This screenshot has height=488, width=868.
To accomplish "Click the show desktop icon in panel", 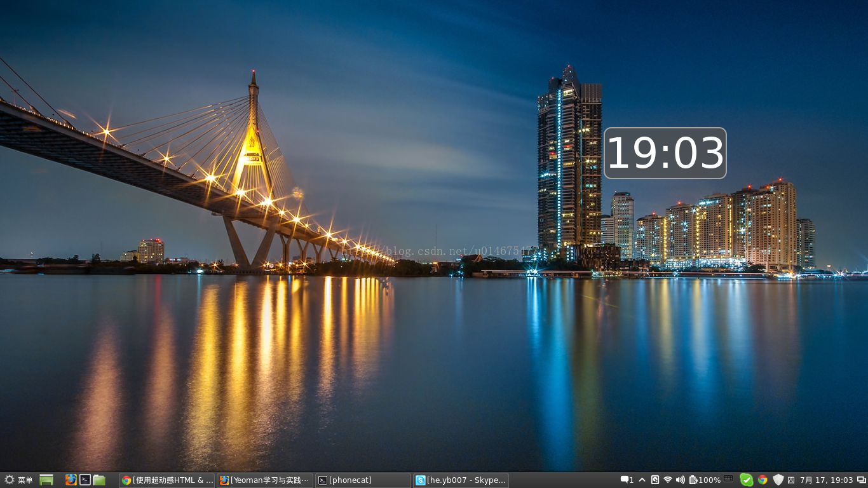I will pos(46,480).
